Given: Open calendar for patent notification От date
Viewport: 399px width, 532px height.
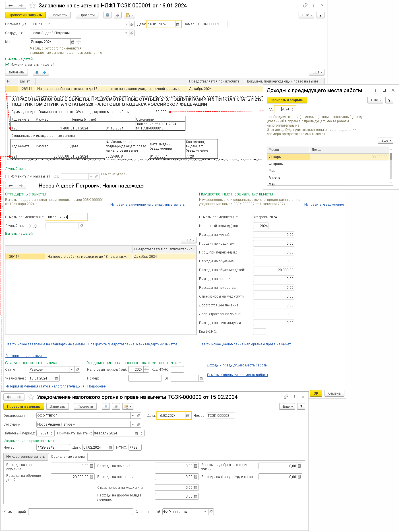Looking at the screenshot, I should [201, 378].
